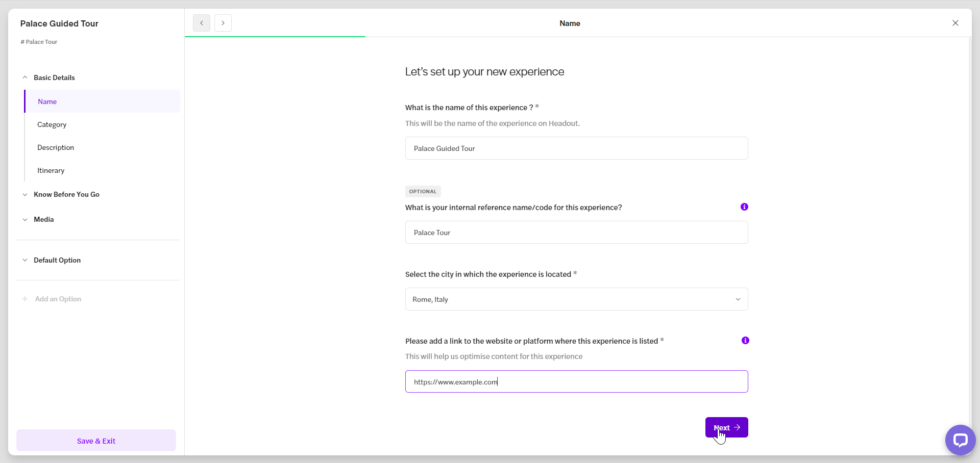Click the 'Let's set up your new experience' heading
Image resolution: width=980 pixels, height=463 pixels.
pos(484,72)
